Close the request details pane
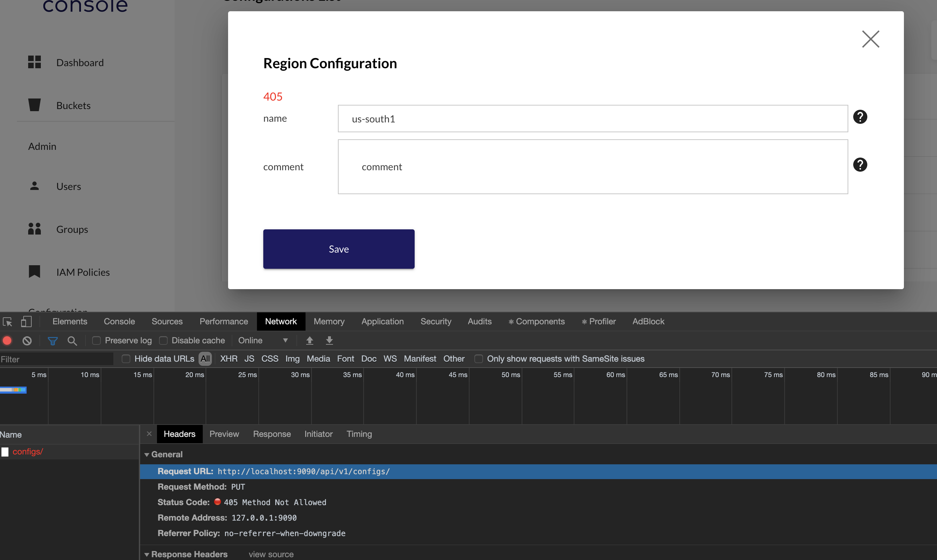 149,434
